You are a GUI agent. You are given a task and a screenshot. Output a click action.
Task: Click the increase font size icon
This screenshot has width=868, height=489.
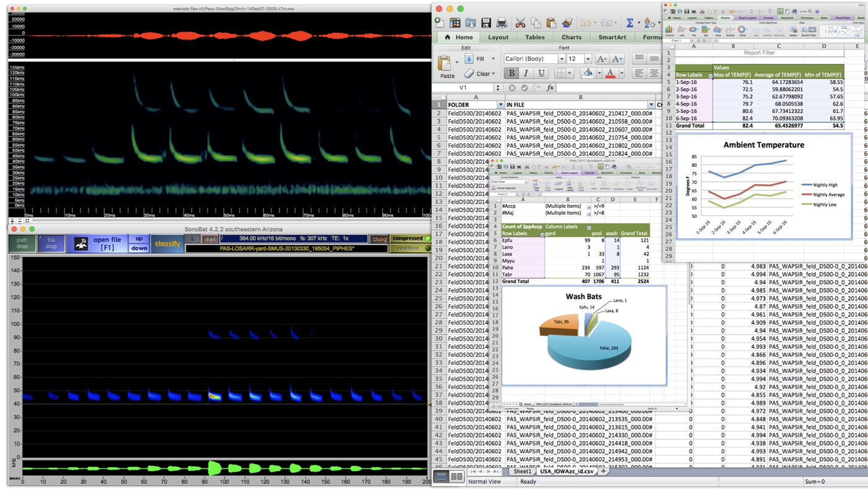[601, 59]
